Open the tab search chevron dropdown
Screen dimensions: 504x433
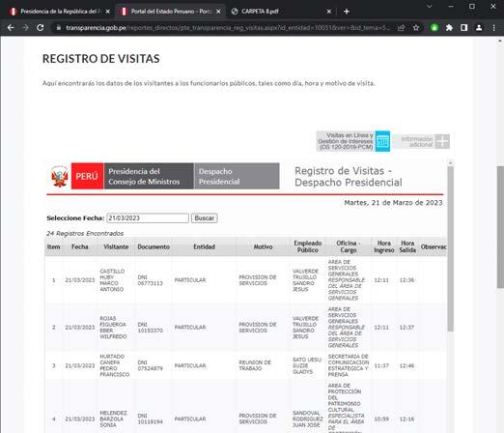tap(430, 6)
